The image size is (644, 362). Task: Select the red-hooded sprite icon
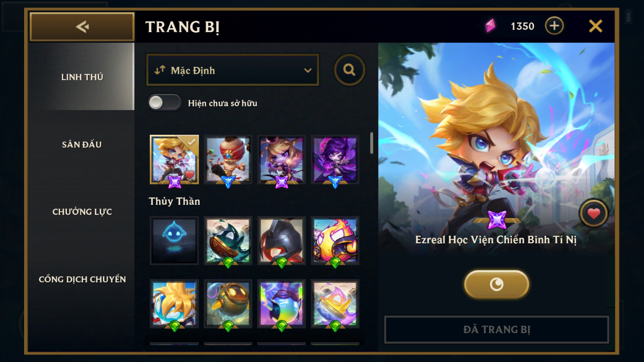281,240
